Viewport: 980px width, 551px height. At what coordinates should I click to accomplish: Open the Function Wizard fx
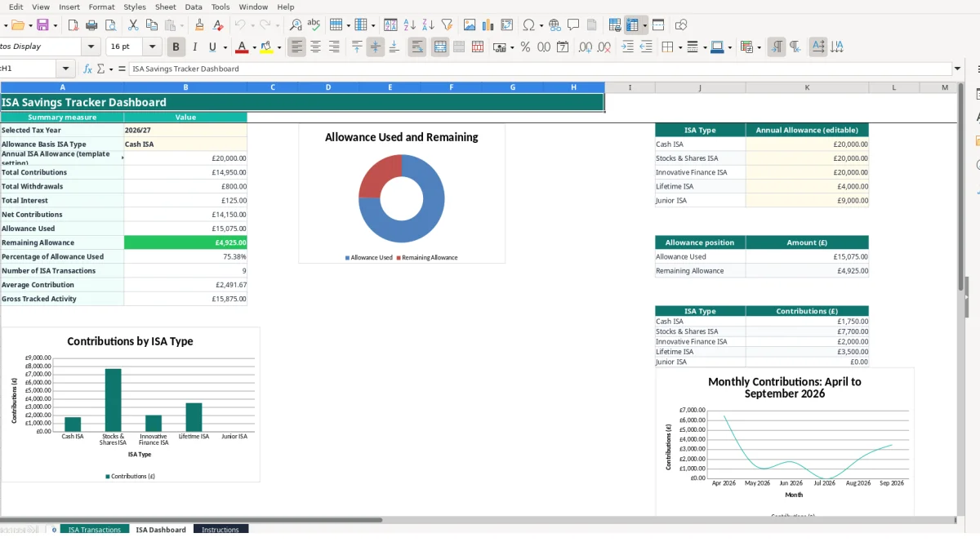[87, 69]
